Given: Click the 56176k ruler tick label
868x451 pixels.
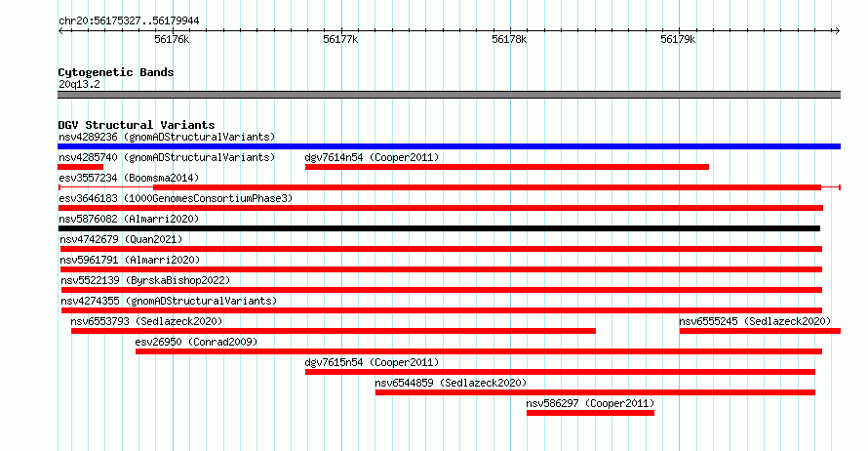Looking at the screenshot, I should (172, 39).
